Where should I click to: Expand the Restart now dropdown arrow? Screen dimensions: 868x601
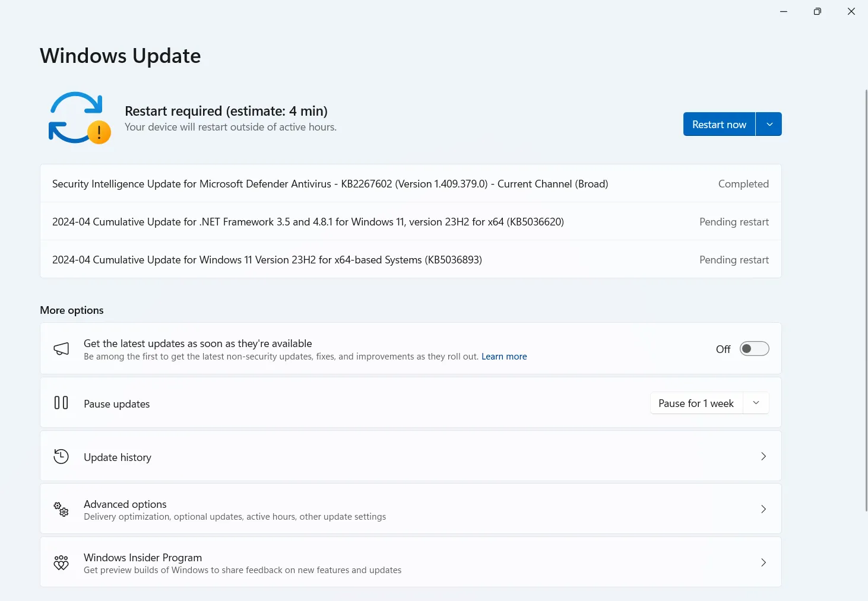[x=769, y=125]
